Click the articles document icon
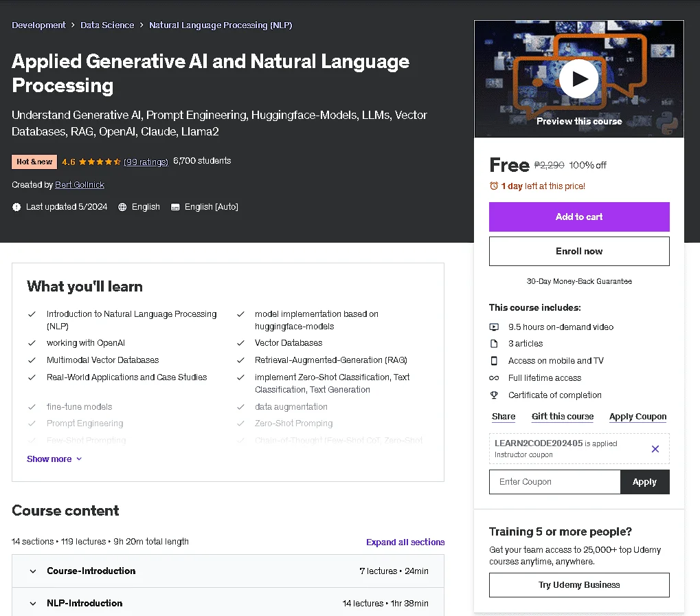This screenshot has width=700, height=616. pos(494,344)
